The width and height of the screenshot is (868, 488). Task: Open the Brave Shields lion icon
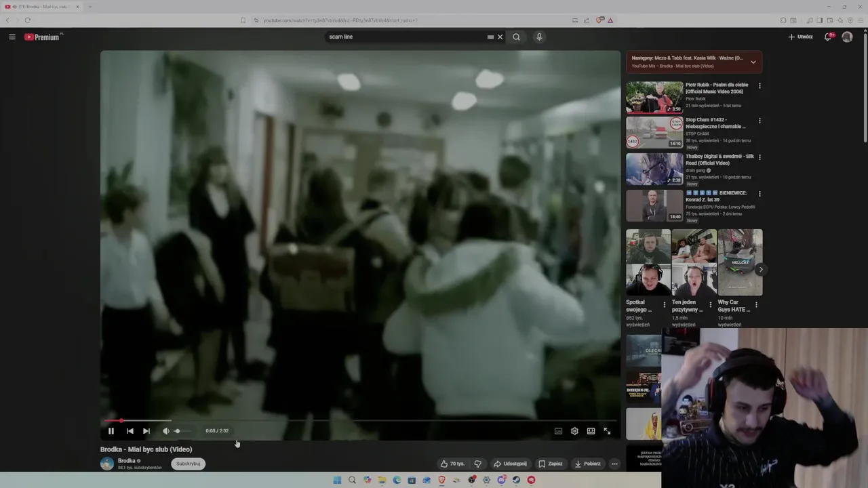tap(599, 20)
